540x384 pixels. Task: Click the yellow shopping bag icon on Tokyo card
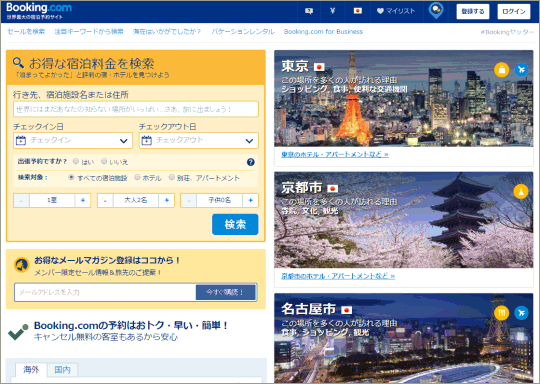(x=501, y=70)
